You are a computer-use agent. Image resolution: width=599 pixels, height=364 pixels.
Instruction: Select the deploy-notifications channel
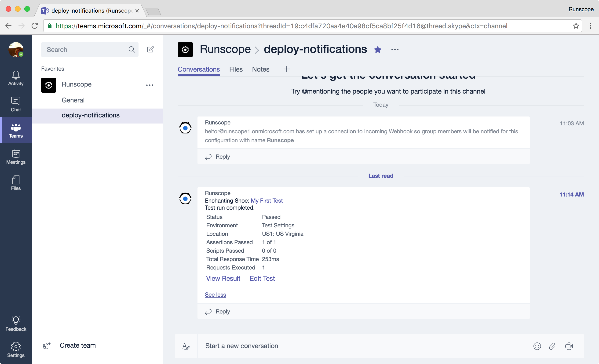point(97,115)
